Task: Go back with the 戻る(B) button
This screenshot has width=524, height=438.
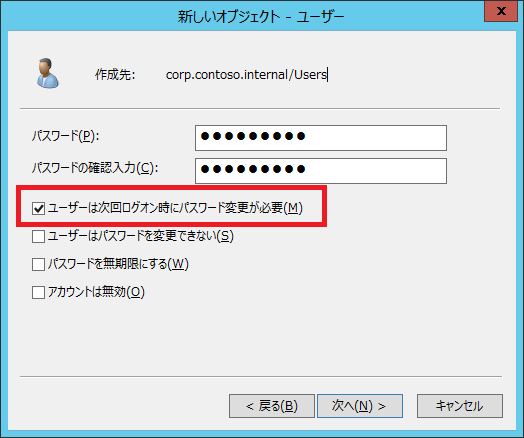Action: tap(272, 406)
